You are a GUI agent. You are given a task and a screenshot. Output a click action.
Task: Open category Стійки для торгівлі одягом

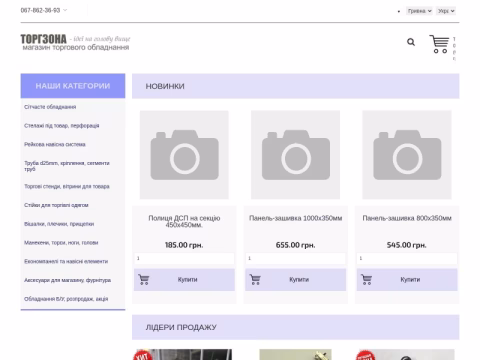point(56,205)
